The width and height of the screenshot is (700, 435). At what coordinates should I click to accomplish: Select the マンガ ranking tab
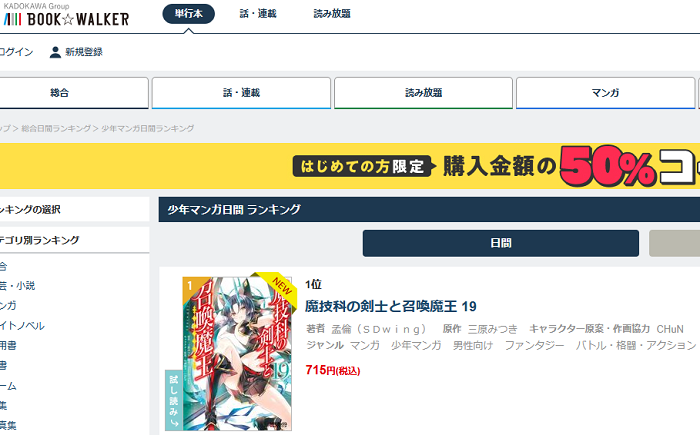(605, 93)
